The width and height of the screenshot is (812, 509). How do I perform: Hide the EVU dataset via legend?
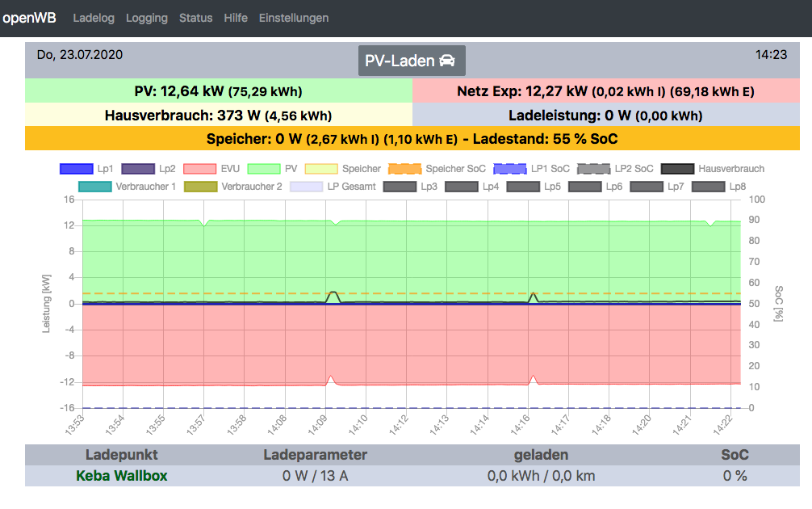[x=200, y=169]
